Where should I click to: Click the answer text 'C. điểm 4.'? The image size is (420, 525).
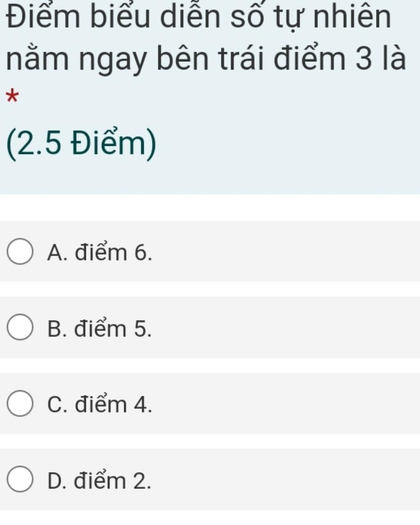tap(99, 404)
